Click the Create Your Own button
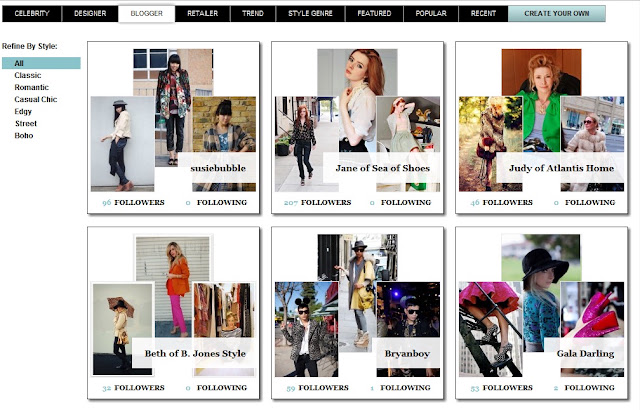This screenshot has width=640, height=410. click(x=557, y=13)
